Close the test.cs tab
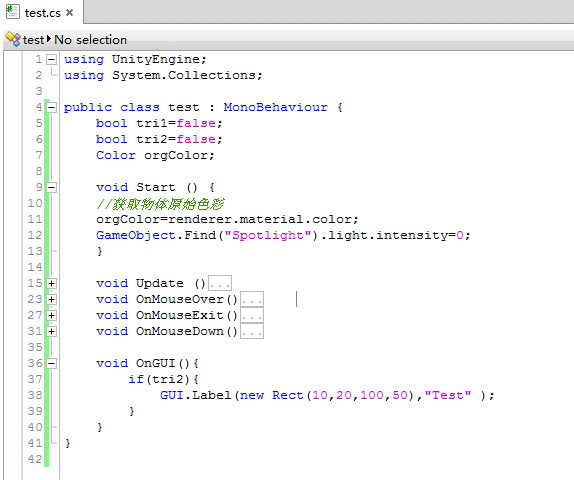The width and height of the screenshot is (574, 480). pos(69,13)
